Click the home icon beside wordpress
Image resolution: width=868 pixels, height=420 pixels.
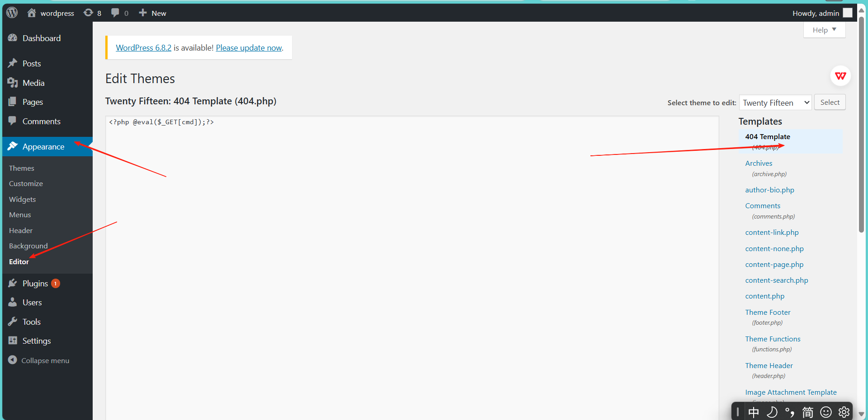31,13
